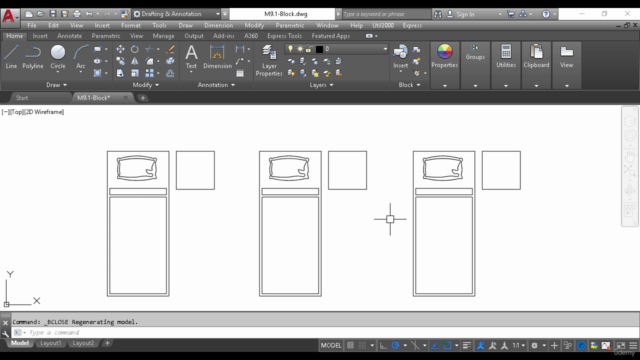Close the MR1-Block drawing tab
640x360 pixels.
pos(126,98)
